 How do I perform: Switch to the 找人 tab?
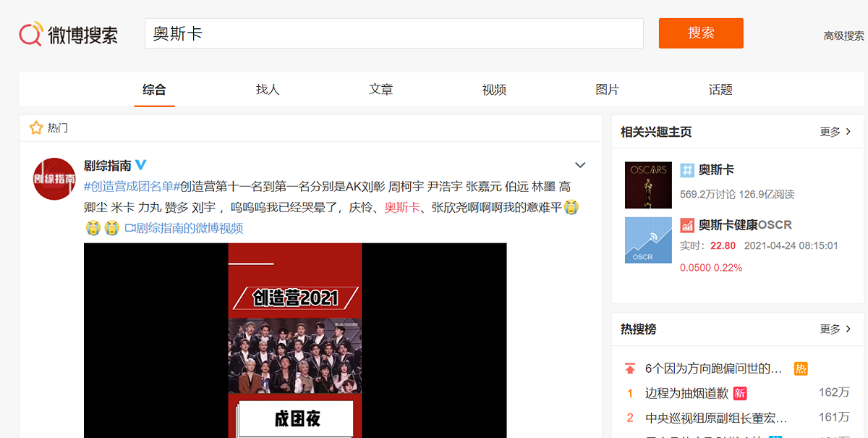268,89
